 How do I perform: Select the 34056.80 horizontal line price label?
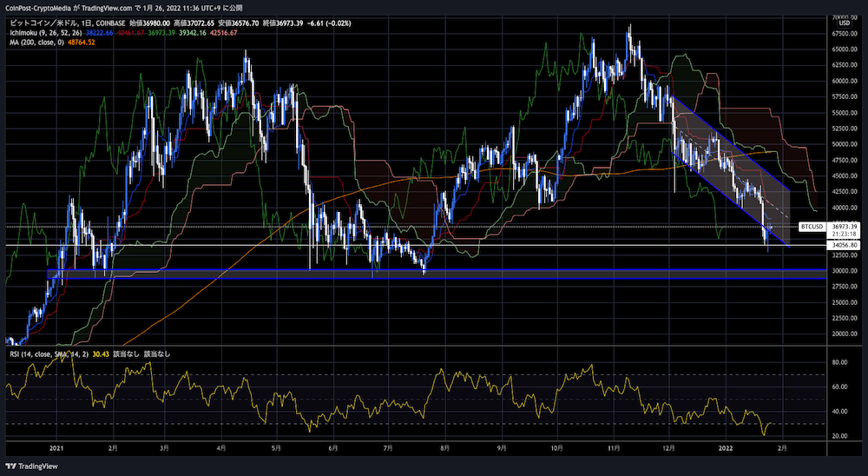(x=845, y=245)
